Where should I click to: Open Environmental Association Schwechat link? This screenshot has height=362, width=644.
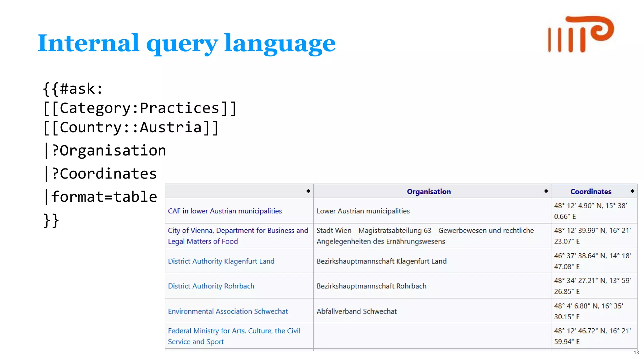pos(228,311)
